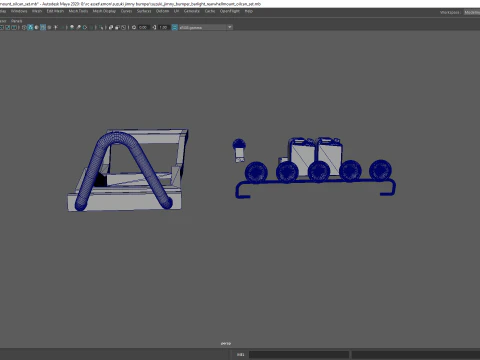Viewport: 480px width, 360px height.
Task: Open the OpenFlight menu
Action: 230,11
